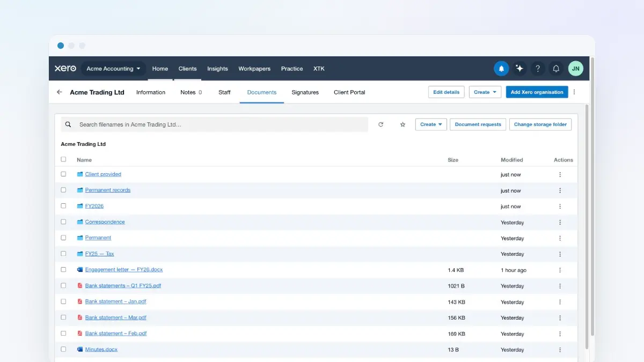The image size is (644, 362).
Task: Open the Insights menu
Action: [217, 69]
